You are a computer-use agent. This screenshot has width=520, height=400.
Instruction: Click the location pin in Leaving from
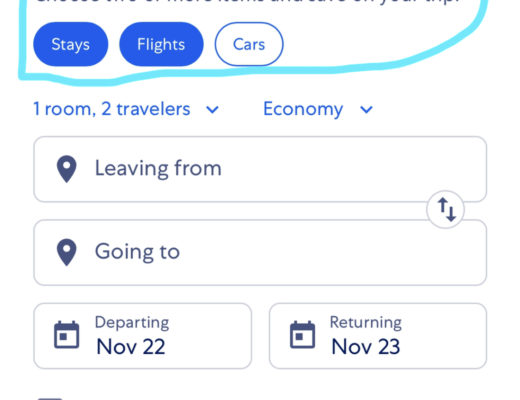tap(67, 169)
